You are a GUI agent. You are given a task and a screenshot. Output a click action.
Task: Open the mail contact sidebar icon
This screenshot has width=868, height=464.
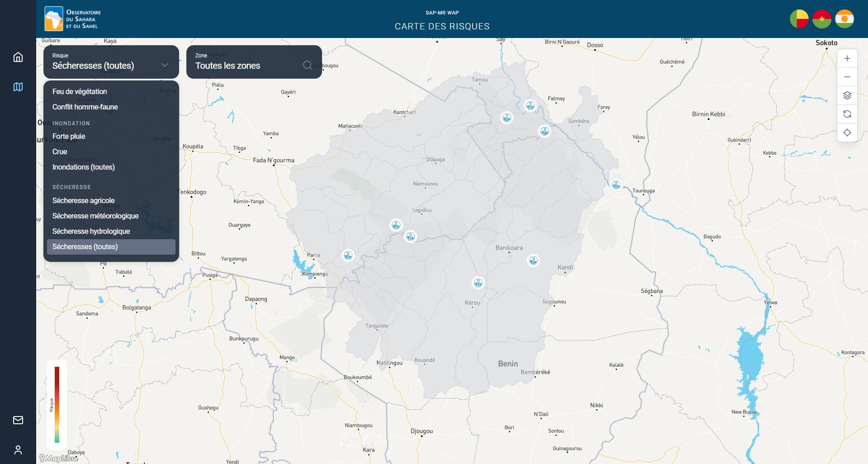pos(18,420)
